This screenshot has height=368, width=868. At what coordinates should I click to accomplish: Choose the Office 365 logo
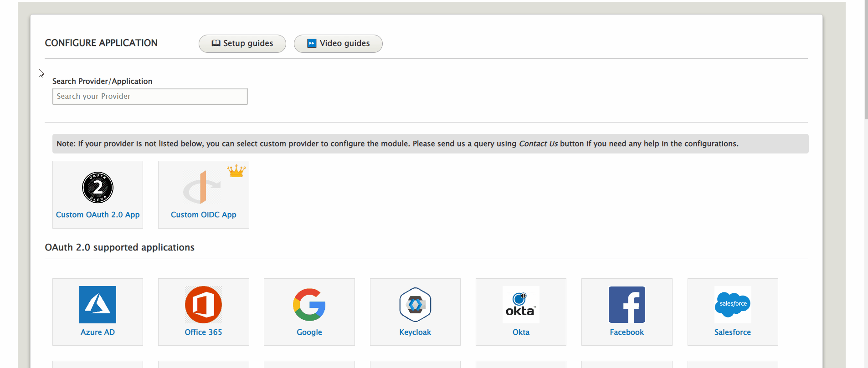(203, 304)
